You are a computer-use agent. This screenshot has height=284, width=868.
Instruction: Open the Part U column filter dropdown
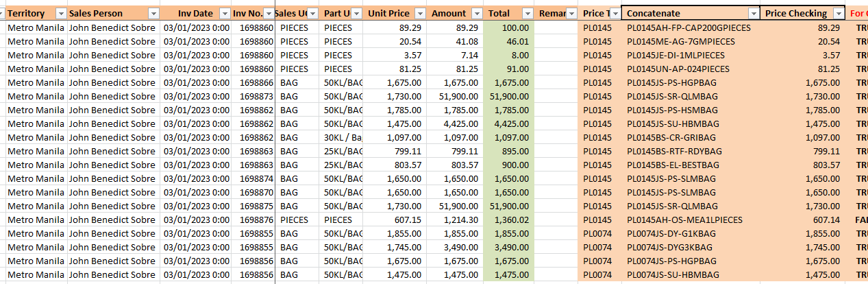point(356,14)
